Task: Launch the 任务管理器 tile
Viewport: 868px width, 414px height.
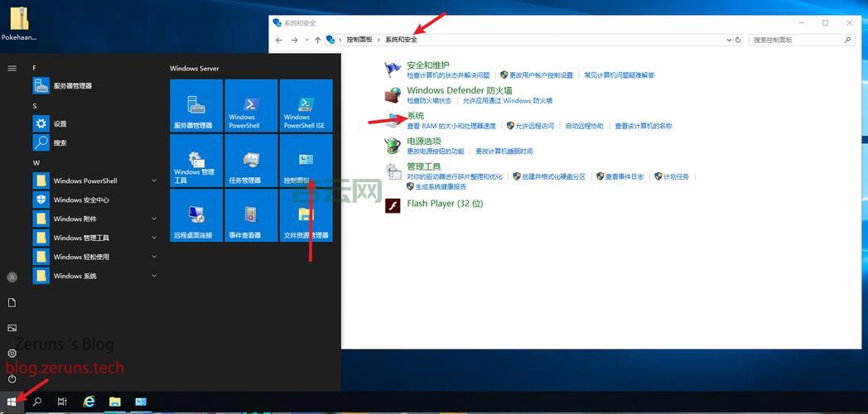Action: click(251, 161)
